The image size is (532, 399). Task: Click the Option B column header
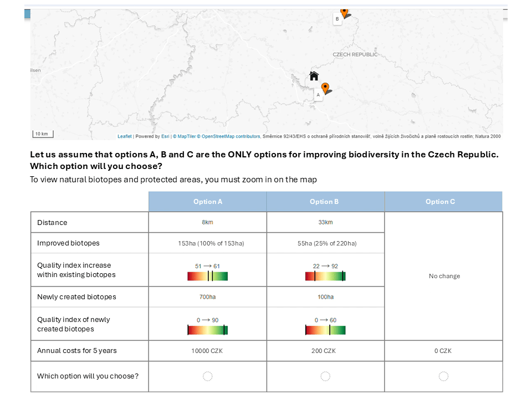[x=325, y=202]
